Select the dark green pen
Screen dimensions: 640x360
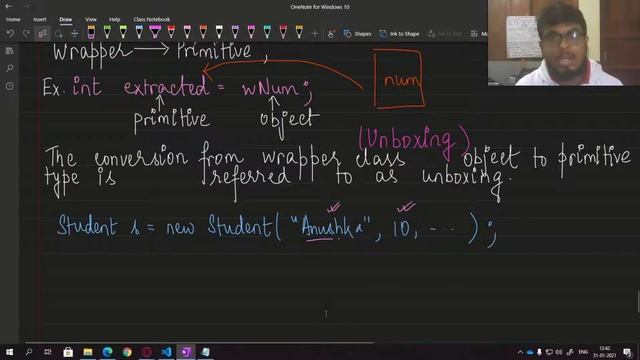click(x=107, y=32)
